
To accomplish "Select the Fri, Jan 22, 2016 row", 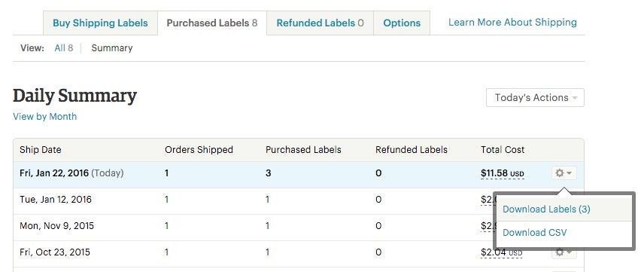I will coord(299,173).
